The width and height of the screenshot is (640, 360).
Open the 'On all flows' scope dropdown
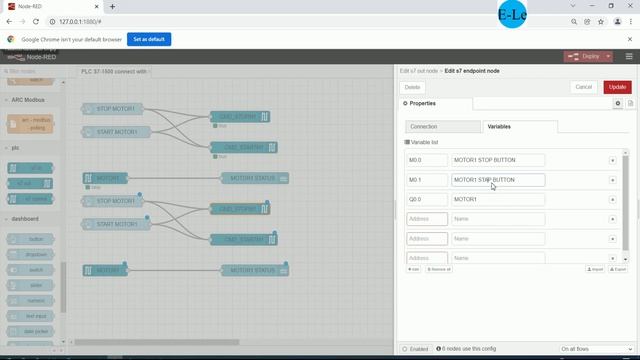(596, 349)
